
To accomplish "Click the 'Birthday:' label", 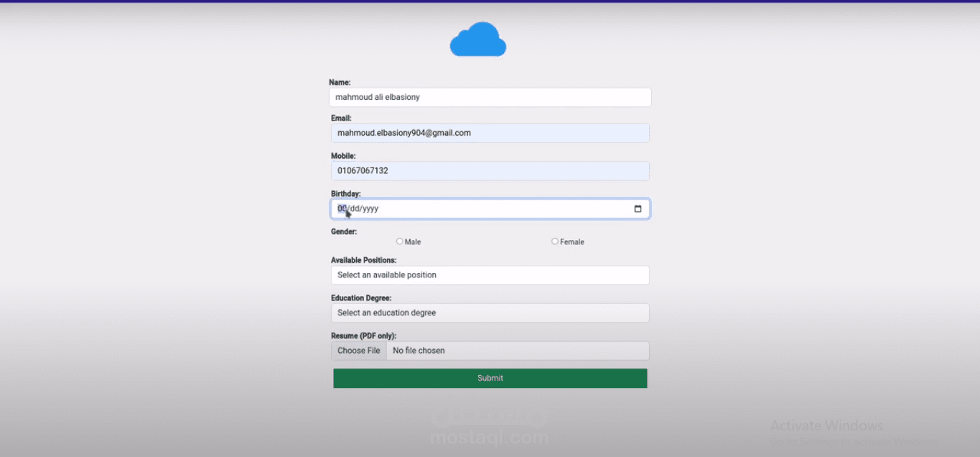I will pos(346,193).
